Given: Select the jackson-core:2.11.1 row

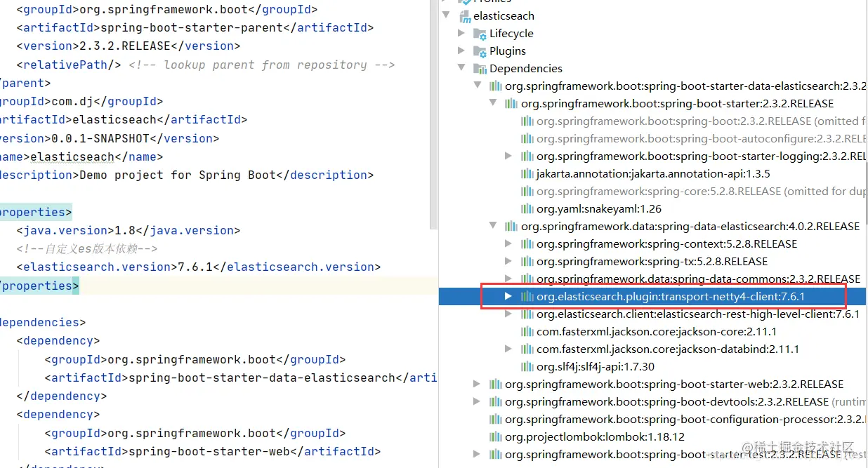Looking at the screenshot, I should click(x=657, y=331).
